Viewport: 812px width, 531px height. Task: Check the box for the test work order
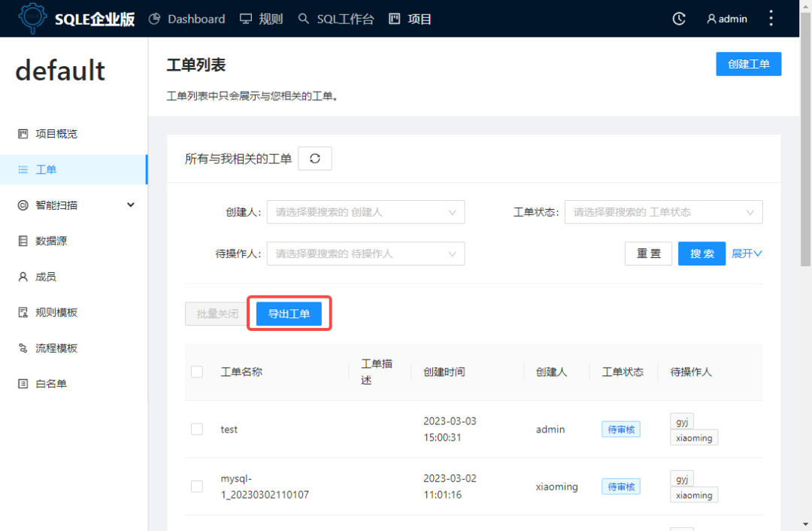[197, 429]
